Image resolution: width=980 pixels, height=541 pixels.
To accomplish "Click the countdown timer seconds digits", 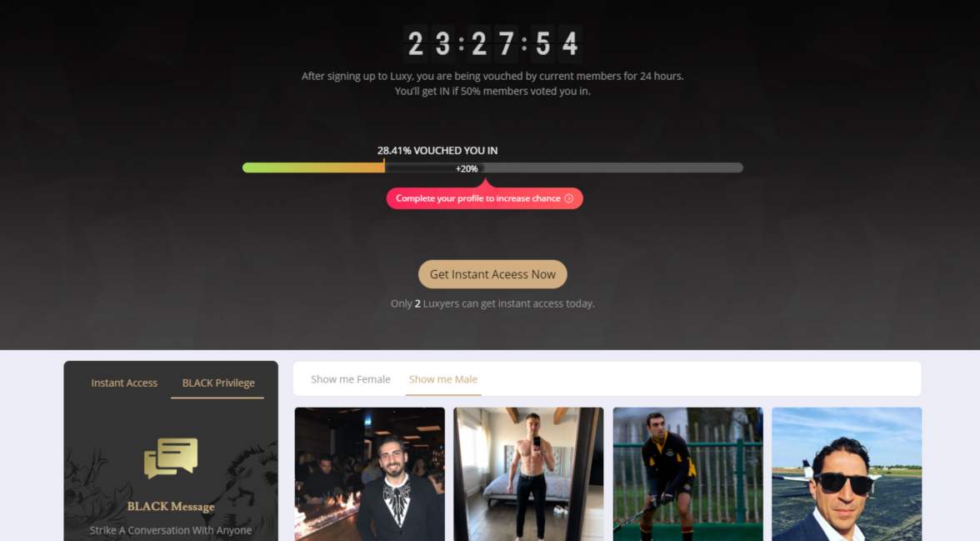I will [557, 44].
